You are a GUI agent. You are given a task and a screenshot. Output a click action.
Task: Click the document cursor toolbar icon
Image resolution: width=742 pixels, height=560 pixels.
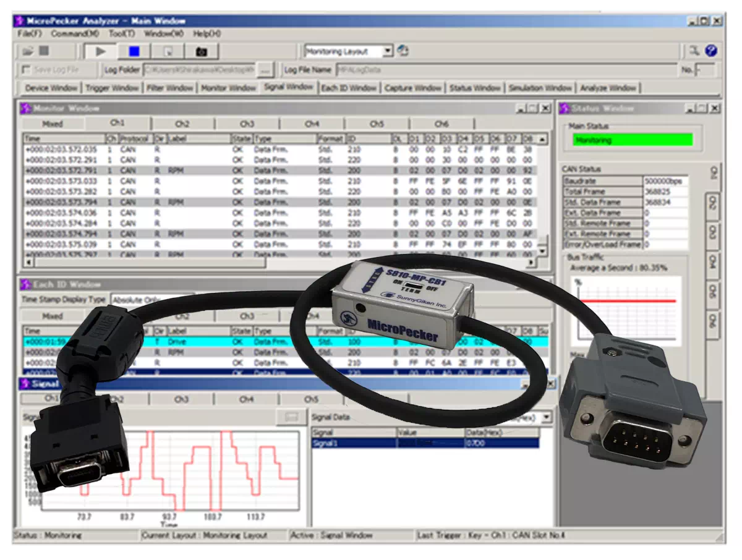coord(168,51)
